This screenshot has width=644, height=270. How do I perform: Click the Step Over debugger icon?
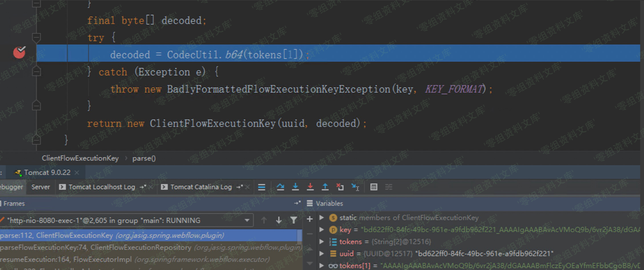pos(280,187)
